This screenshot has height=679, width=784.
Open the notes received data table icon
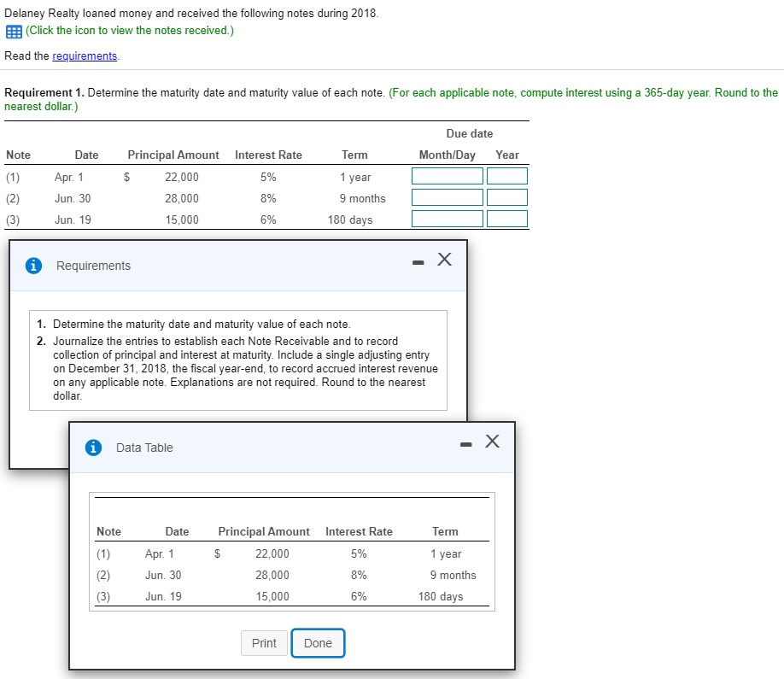click(14, 32)
